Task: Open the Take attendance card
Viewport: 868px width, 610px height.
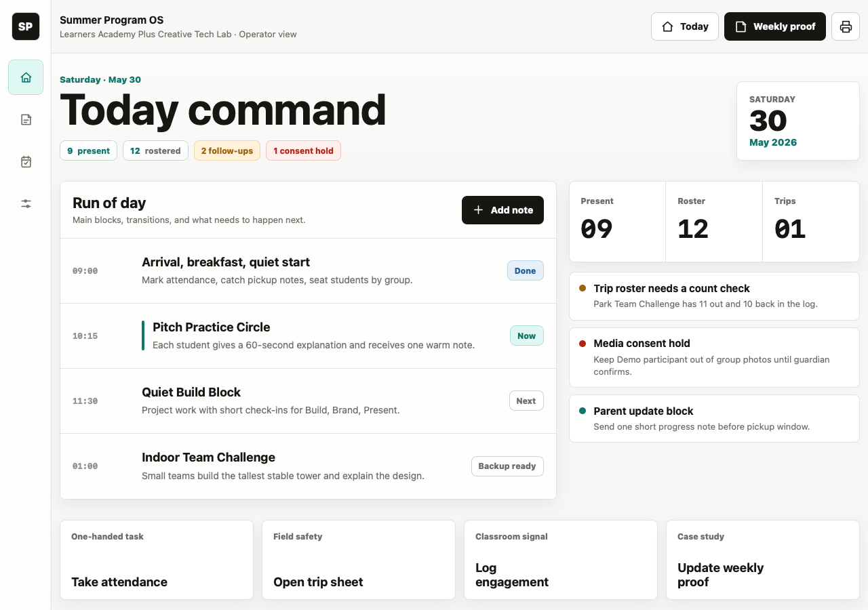Action: (x=157, y=560)
